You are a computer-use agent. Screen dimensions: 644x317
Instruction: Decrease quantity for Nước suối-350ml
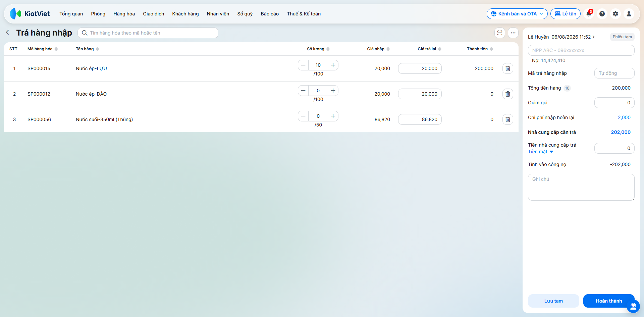[303, 116]
